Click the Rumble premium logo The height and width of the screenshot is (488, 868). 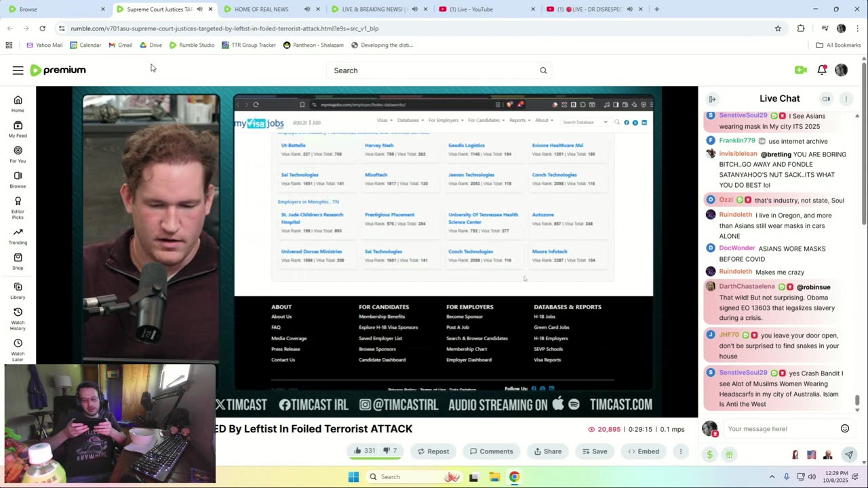click(x=58, y=70)
